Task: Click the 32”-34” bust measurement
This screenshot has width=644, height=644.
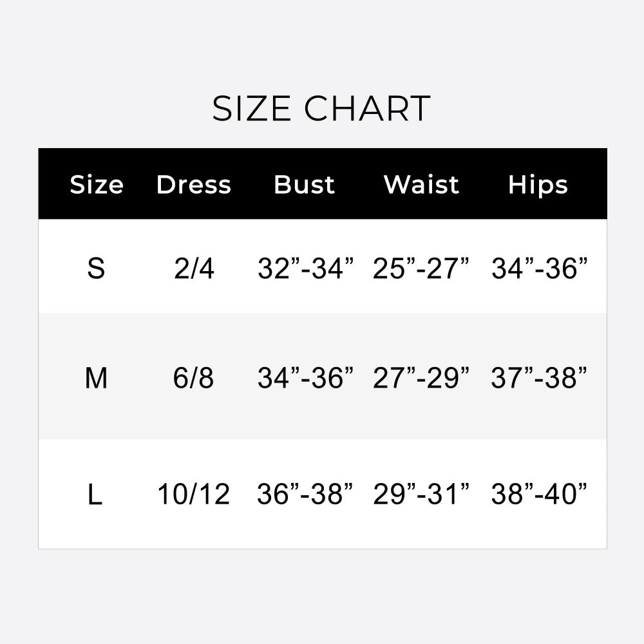Action: click(x=306, y=269)
